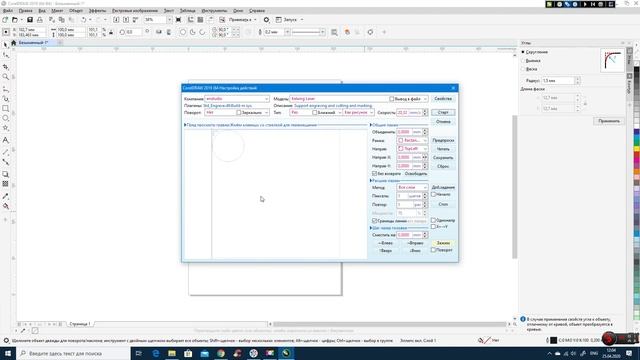Select the Eyedropper tool in toolbox
The width and height of the screenshot is (640, 360).
point(6,196)
